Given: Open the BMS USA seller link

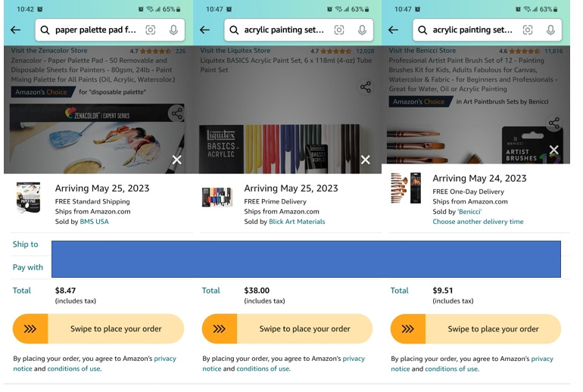Looking at the screenshot, I should (x=94, y=222).
